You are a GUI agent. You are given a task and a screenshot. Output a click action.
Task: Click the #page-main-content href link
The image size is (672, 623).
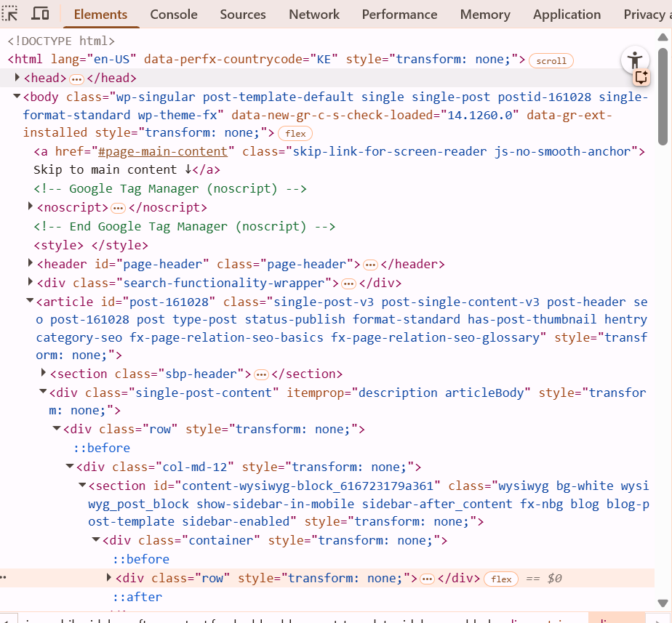click(161, 151)
